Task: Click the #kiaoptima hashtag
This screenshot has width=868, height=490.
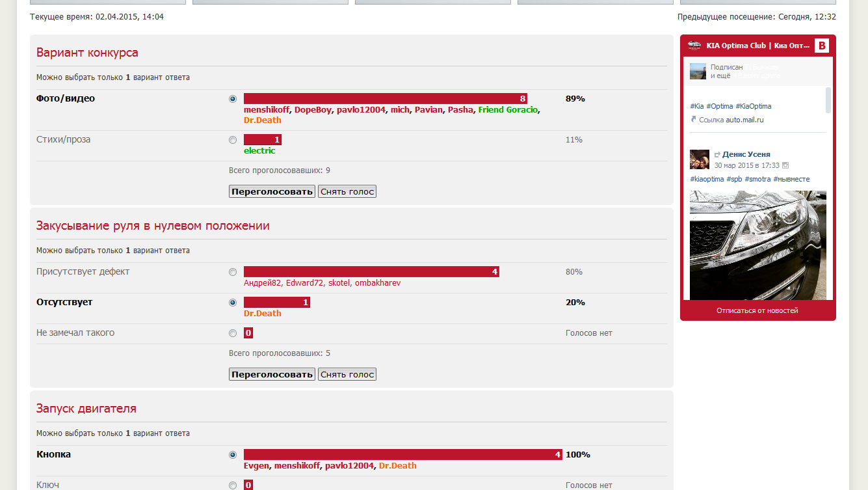Action: click(707, 179)
